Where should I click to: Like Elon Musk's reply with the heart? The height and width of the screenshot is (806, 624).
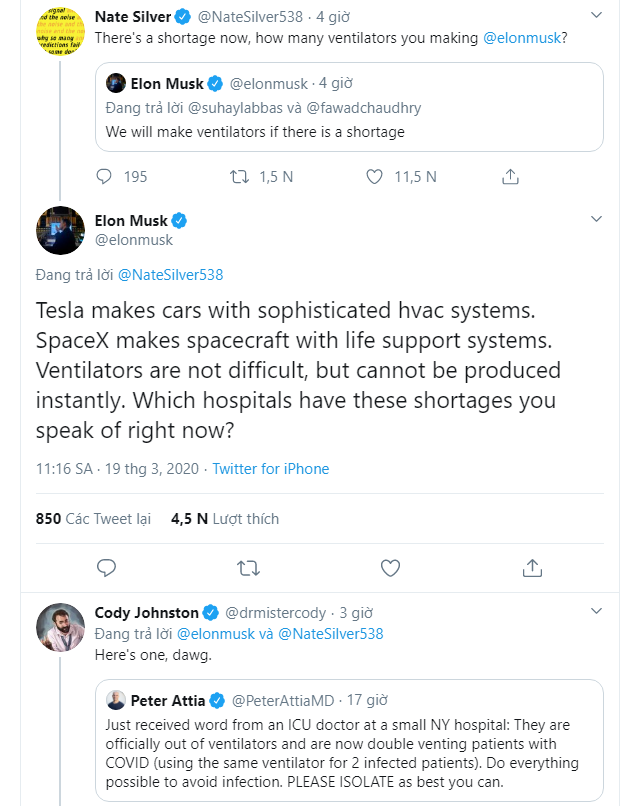[x=390, y=568]
